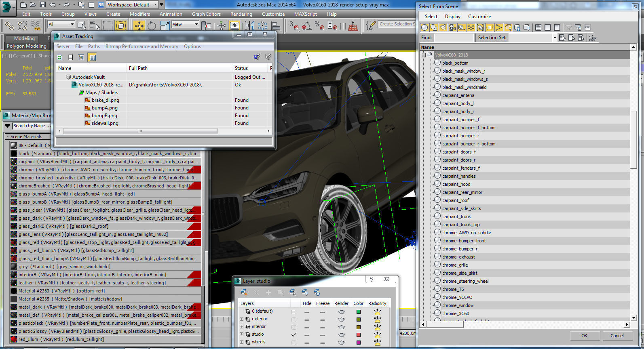Open the Selection Set dropdown arrow

[554, 38]
